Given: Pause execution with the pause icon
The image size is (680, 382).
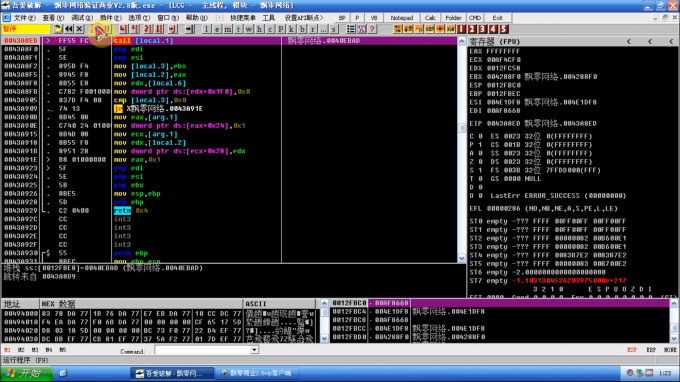Looking at the screenshot, I should point(109,29).
